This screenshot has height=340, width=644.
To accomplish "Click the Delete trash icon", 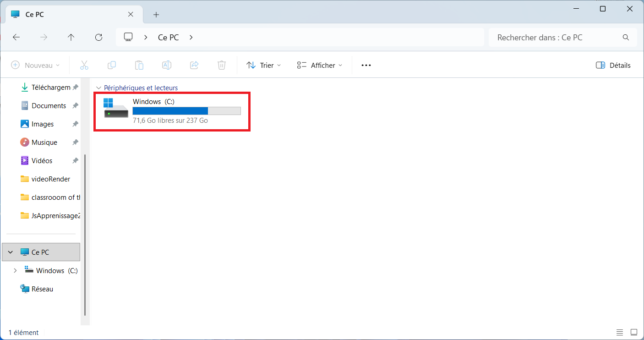I will (222, 65).
